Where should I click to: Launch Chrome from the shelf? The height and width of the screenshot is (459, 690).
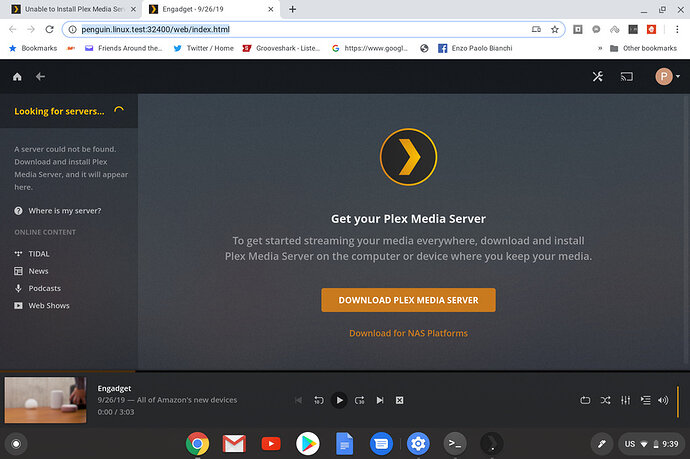(197, 444)
